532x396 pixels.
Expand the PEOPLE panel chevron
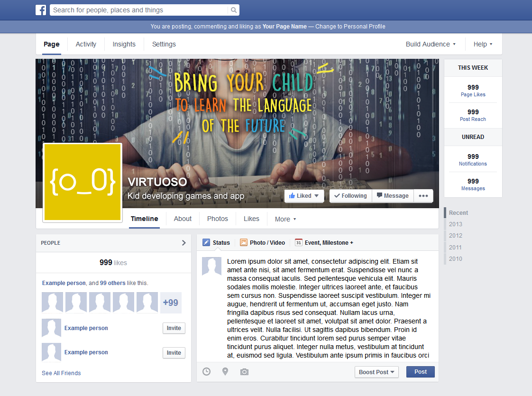tap(183, 243)
